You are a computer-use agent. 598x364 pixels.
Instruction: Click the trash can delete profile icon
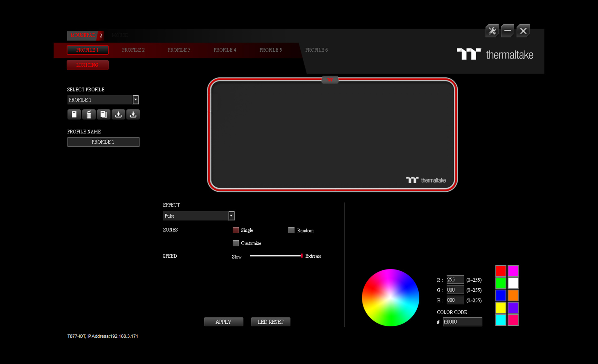click(89, 114)
